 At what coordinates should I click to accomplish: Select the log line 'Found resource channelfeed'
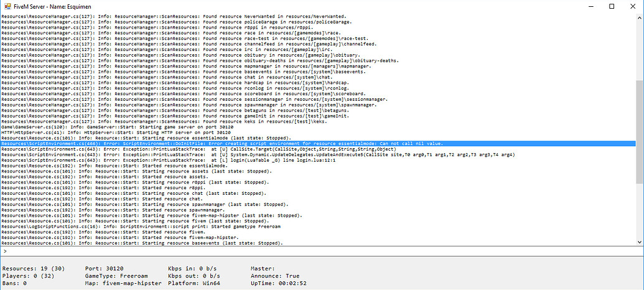click(189, 44)
